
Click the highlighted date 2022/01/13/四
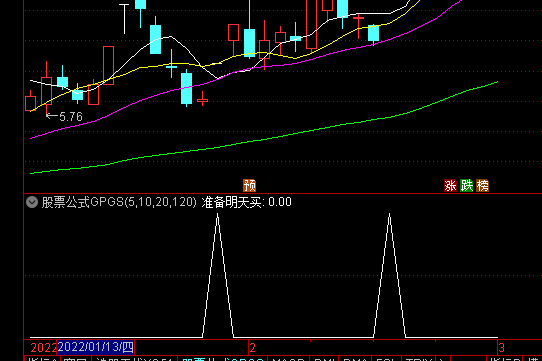tap(96, 347)
